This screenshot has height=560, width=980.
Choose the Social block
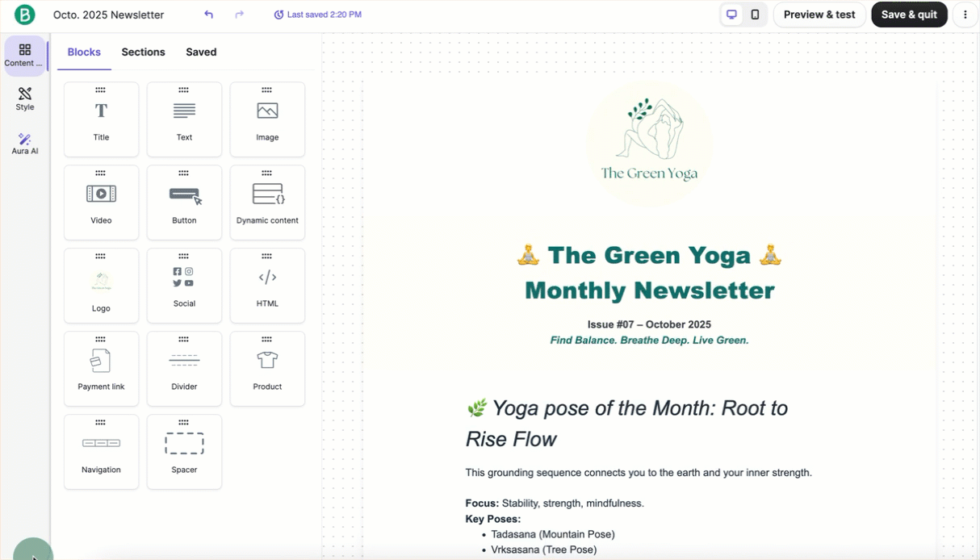coord(184,286)
